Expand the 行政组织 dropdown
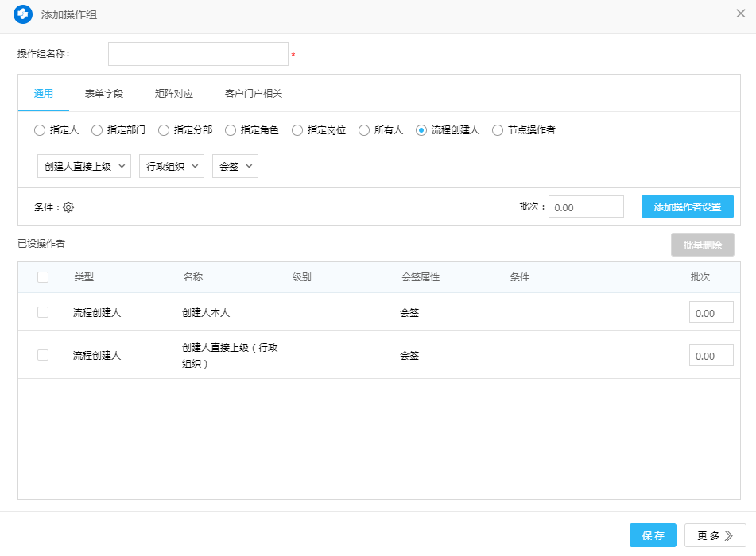Viewport: 756px width, 556px height. pos(172,166)
